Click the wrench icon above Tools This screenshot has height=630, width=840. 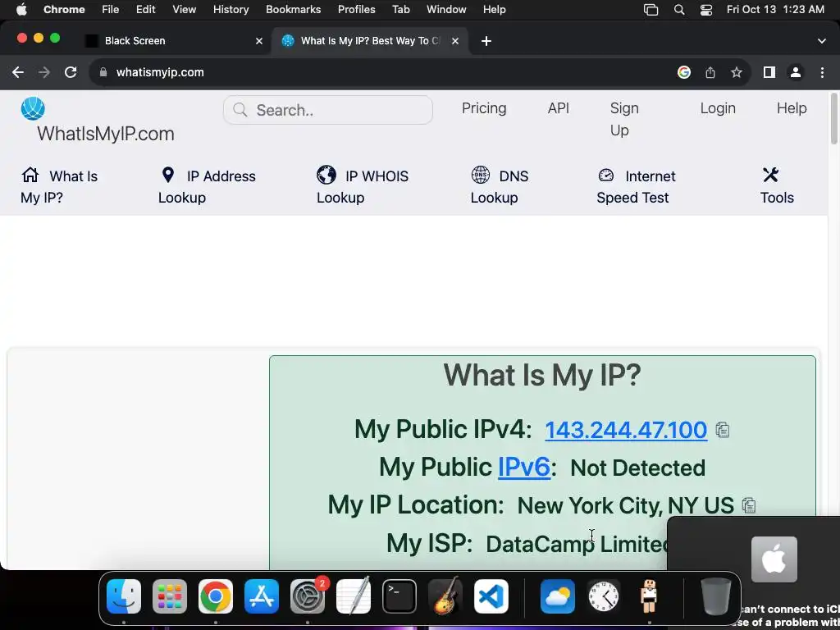[770, 175]
